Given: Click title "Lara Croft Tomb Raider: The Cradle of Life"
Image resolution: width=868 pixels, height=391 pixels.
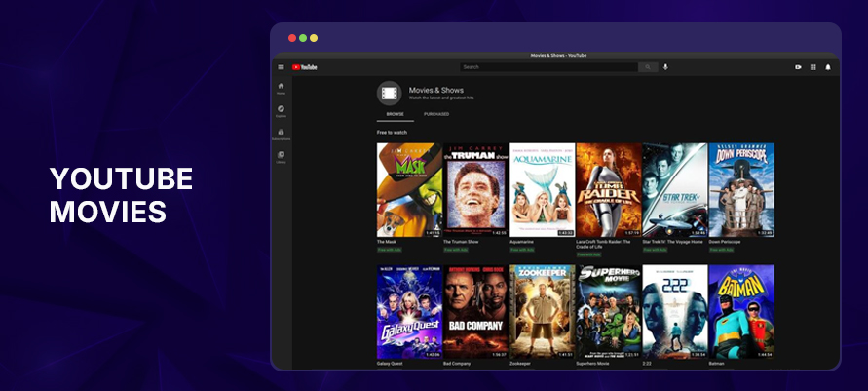Looking at the screenshot, I should click(x=603, y=244).
